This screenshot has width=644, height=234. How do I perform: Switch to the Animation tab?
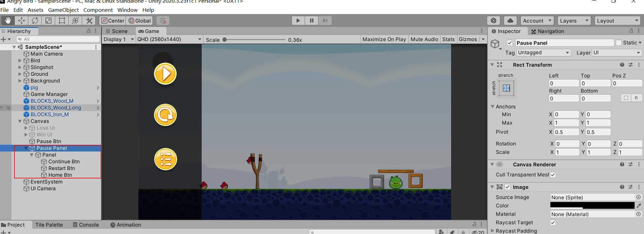pyautogui.click(x=126, y=225)
